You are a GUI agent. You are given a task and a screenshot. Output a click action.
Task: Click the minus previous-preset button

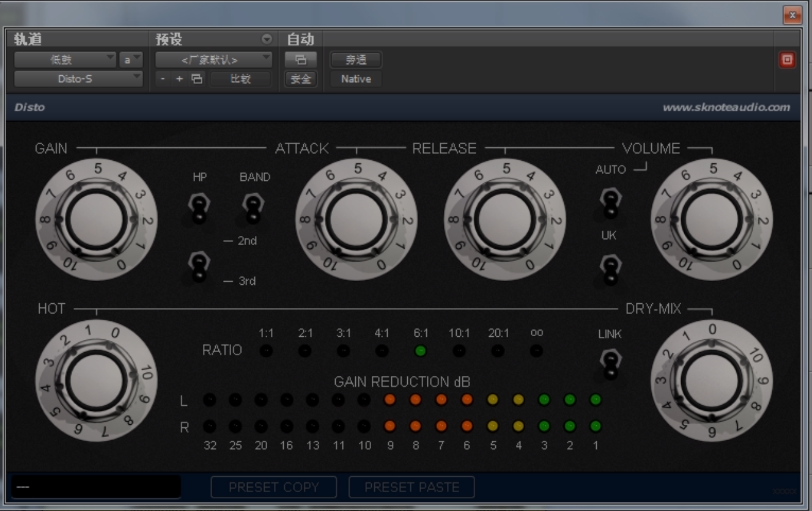[x=163, y=79]
